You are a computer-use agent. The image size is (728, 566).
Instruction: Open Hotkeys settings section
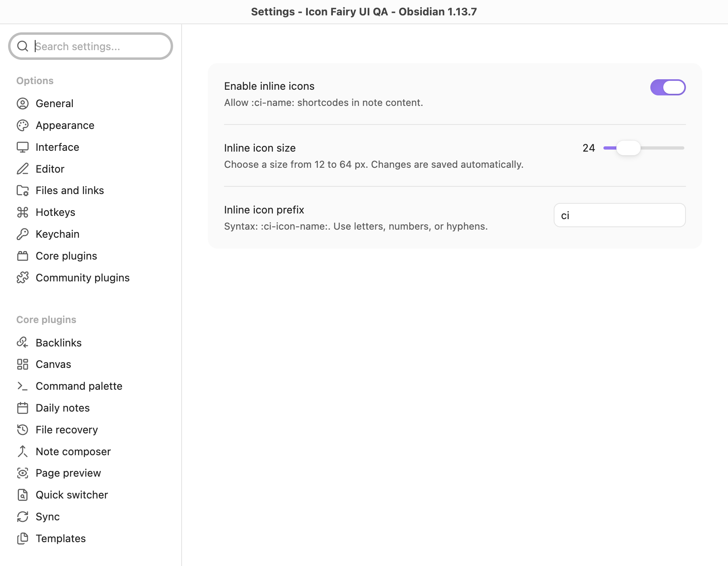[91, 212]
